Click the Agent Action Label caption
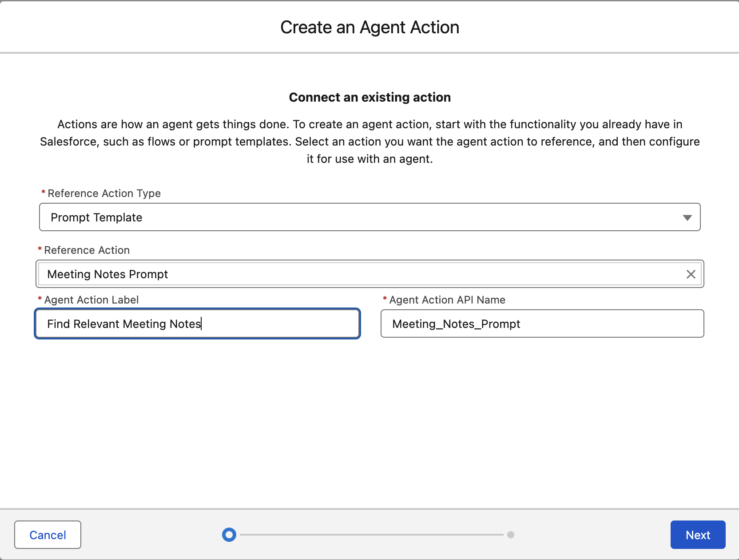The height and width of the screenshot is (560, 739). pos(91,300)
